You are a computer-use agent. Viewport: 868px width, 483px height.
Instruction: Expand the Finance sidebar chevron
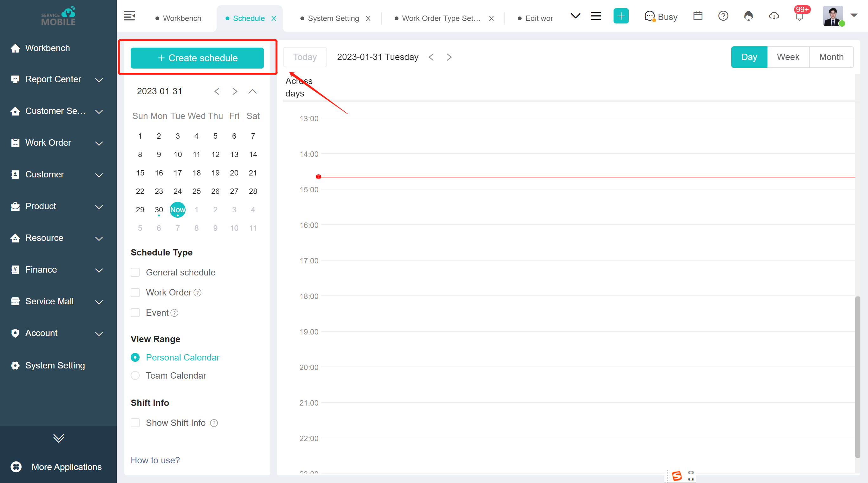(99, 270)
